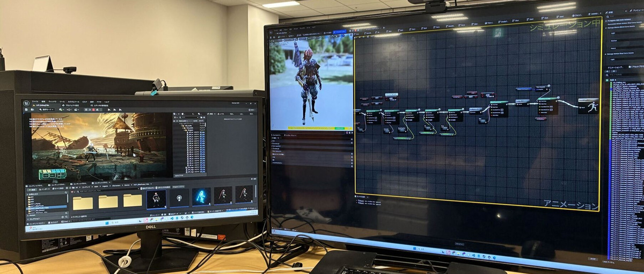Click the green 追加 button in content browser
This screenshot has width=644, height=274.
pos(32,189)
